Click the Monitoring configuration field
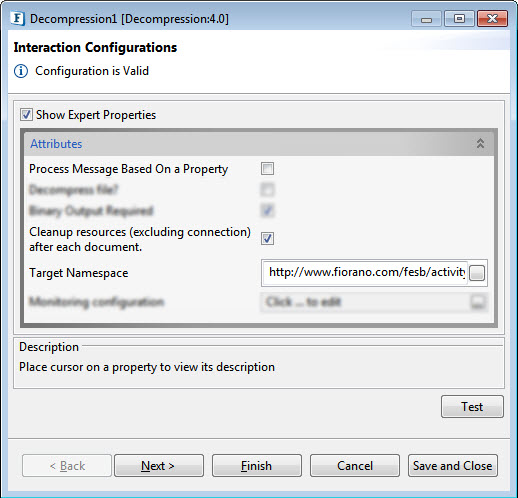Image resolution: width=518 pixels, height=498 pixels. coord(365,302)
